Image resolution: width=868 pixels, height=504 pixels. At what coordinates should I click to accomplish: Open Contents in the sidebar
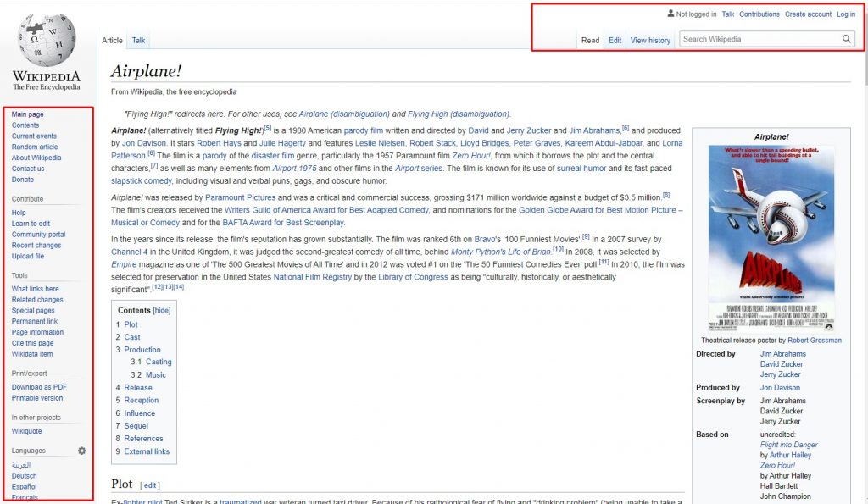[25, 125]
